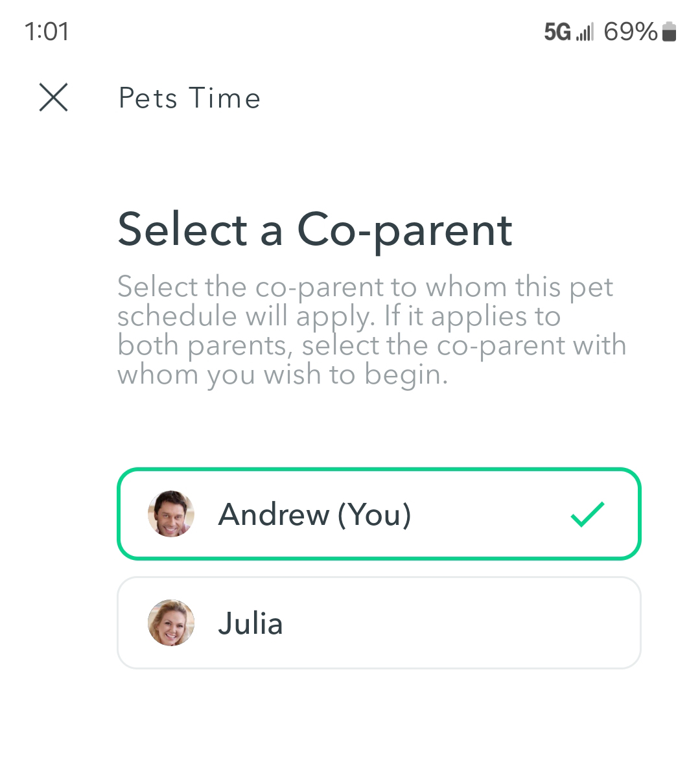The image size is (700, 766).
Task: Click the word "Time" in the header
Action: (225, 99)
